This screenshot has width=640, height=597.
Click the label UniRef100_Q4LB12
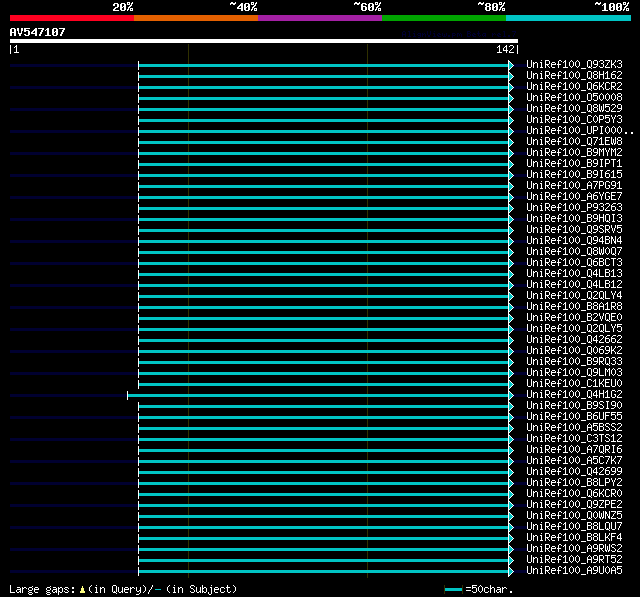pos(574,285)
